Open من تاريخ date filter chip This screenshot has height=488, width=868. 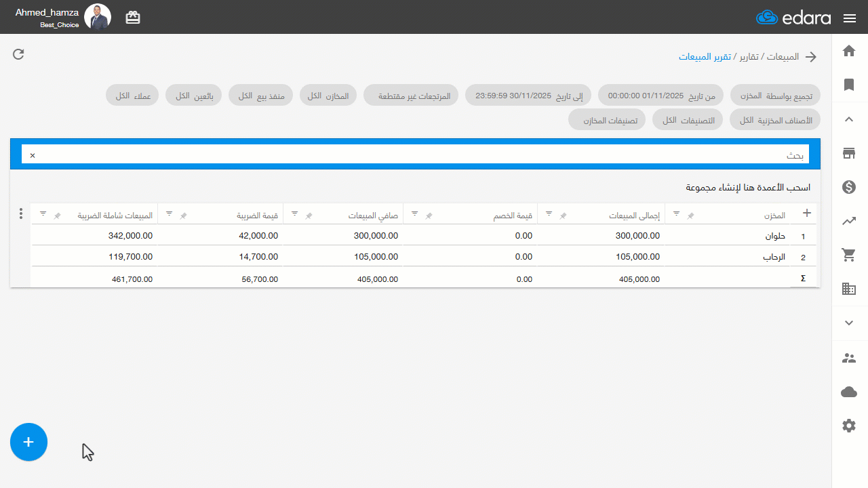(661, 96)
